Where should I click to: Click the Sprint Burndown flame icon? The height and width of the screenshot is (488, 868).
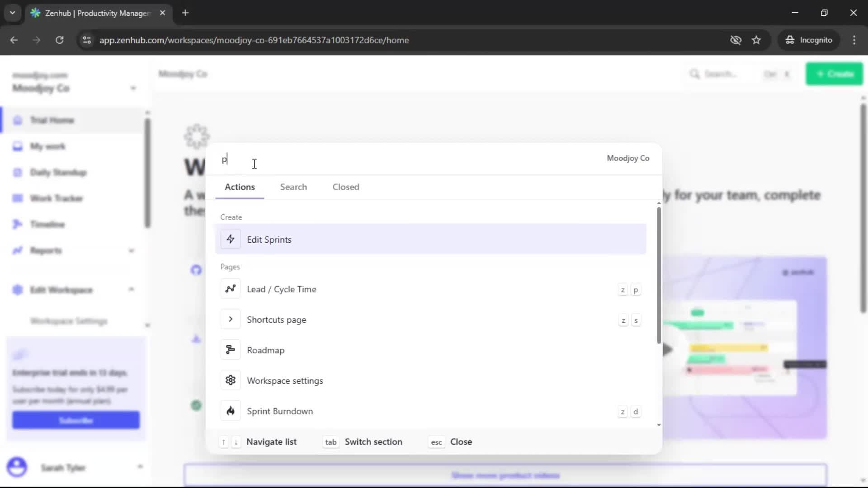231,411
